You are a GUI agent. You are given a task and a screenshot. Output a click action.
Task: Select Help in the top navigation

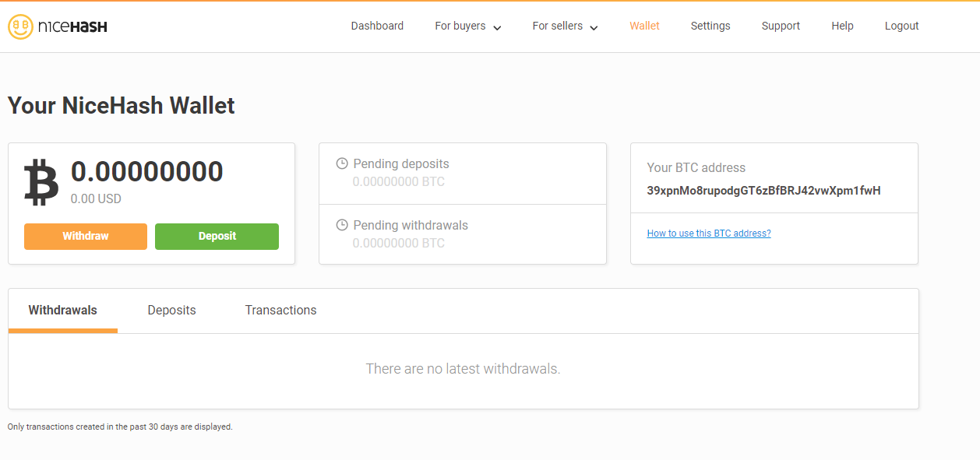point(842,26)
